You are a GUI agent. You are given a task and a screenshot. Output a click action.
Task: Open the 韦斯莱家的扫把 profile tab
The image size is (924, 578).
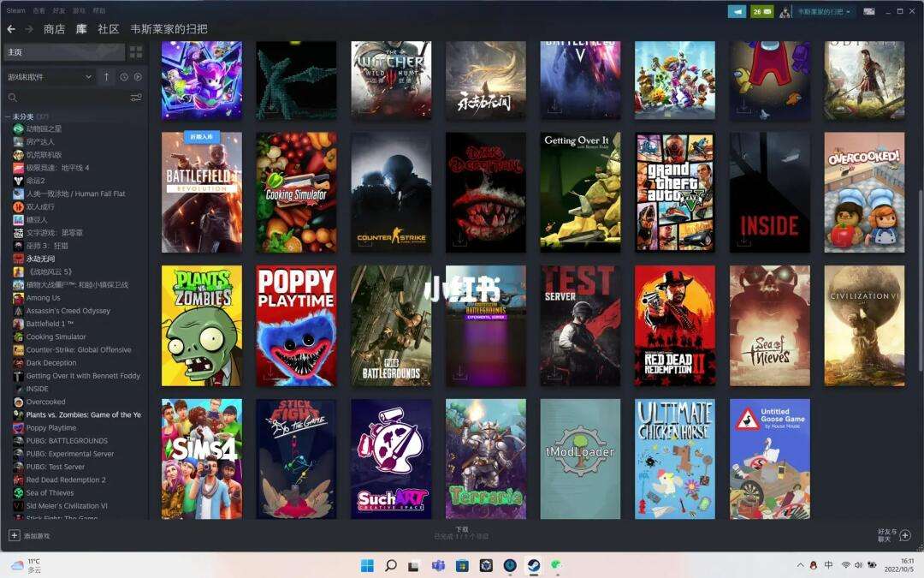[169, 29]
